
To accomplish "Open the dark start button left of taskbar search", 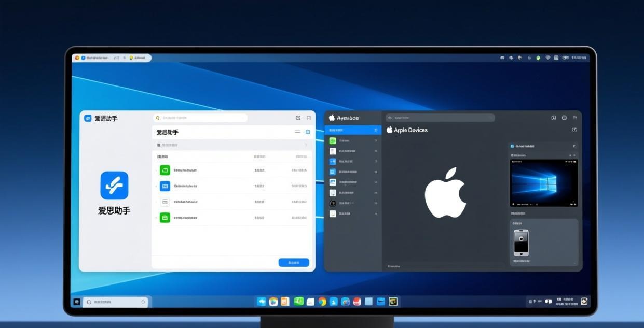I will (77, 302).
